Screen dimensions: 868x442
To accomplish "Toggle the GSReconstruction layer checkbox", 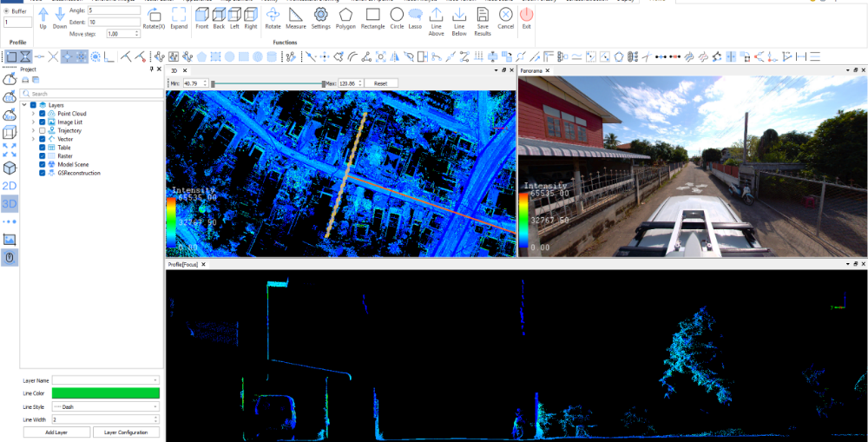I will [43, 173].
